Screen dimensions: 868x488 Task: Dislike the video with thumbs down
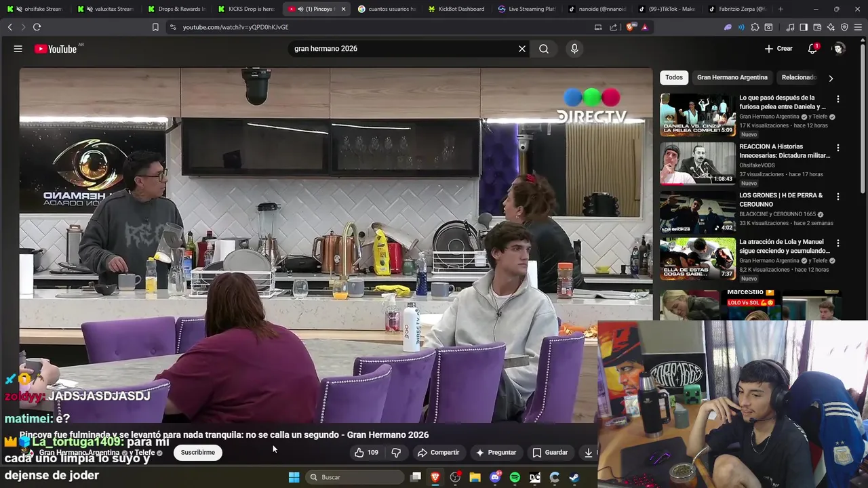pos(397,453)
